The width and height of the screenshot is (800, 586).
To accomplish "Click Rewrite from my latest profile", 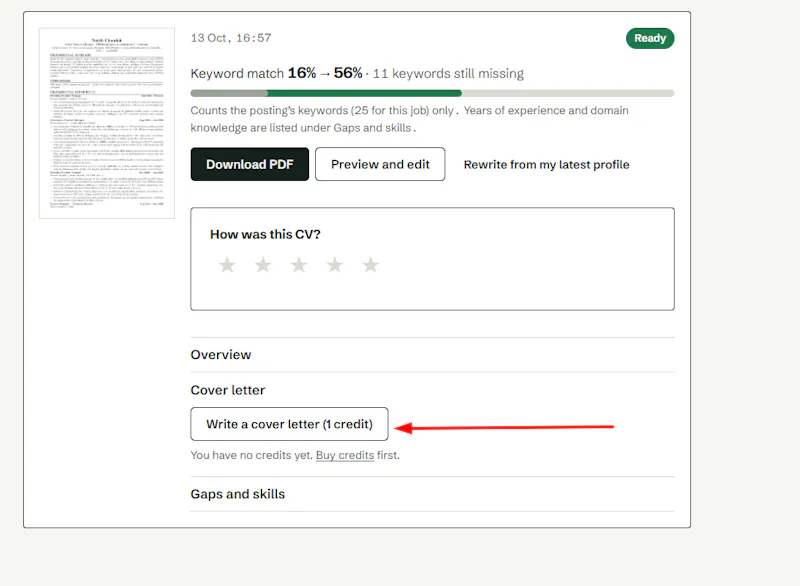I will (546, 165).
